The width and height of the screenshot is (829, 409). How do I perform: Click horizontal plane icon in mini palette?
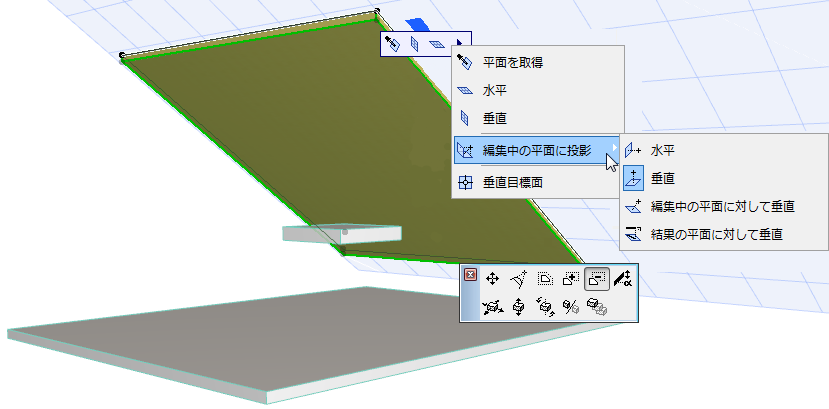point(437,44)
